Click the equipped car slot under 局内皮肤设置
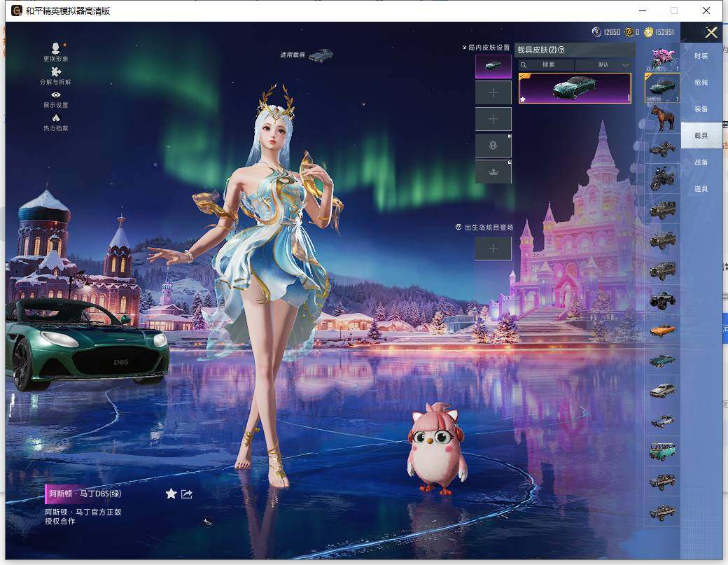Viewport: 728px width, 565px height. pyautogui.click(x=493, y=66)
